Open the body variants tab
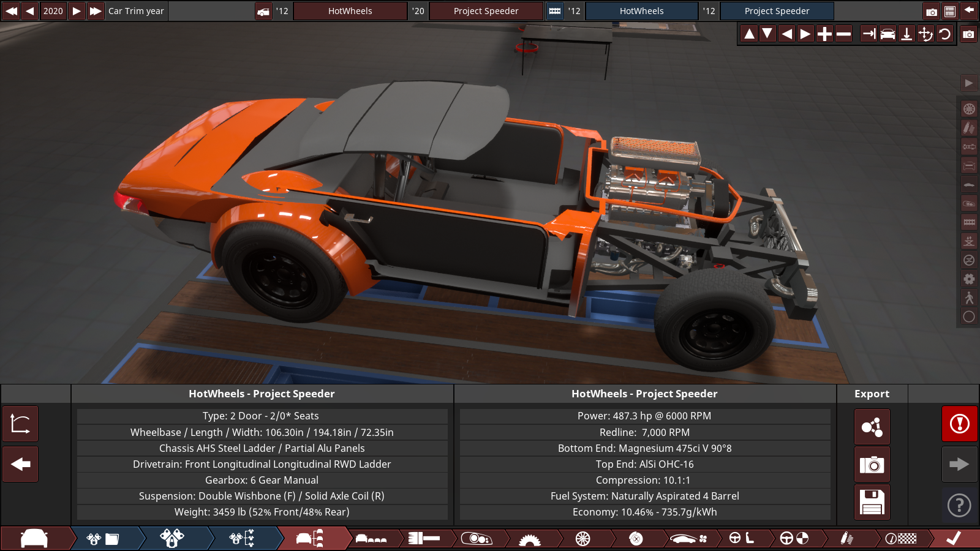The image size is (980, 551). pyautogui.click(x=371, y=539)
